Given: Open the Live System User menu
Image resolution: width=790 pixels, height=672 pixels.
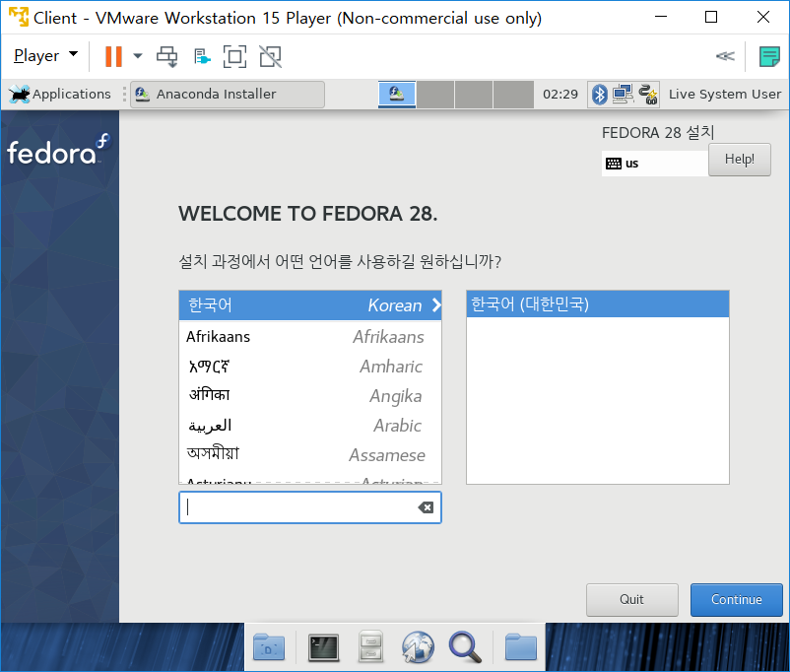Looking at the screenshot, I should (x=725, y=95).
